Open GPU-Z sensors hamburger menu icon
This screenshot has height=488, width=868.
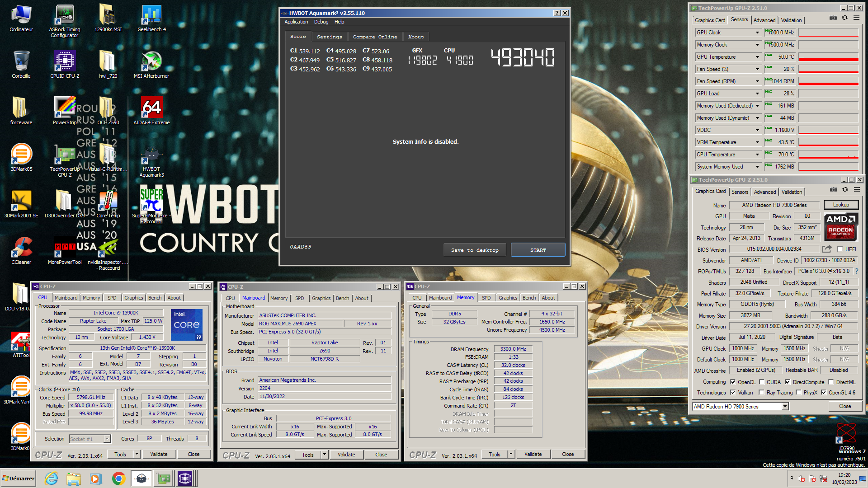856,18
